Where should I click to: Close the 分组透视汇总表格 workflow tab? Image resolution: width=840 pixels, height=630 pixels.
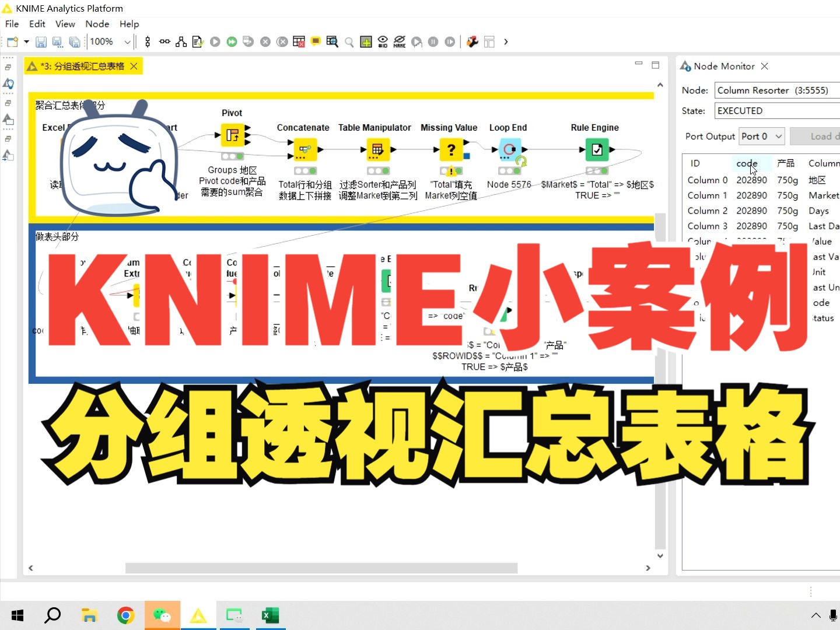[134, 66]
